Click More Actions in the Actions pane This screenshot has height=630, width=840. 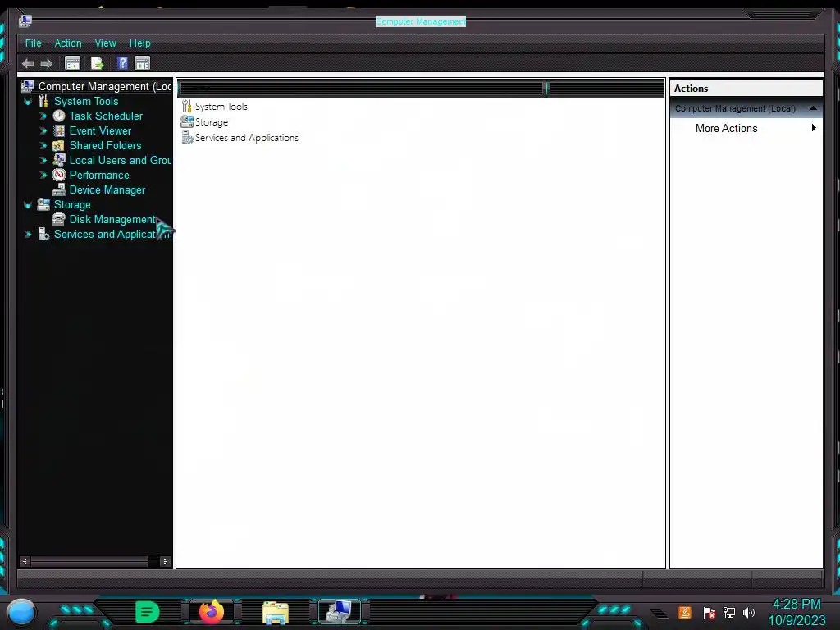click(726, 128)
